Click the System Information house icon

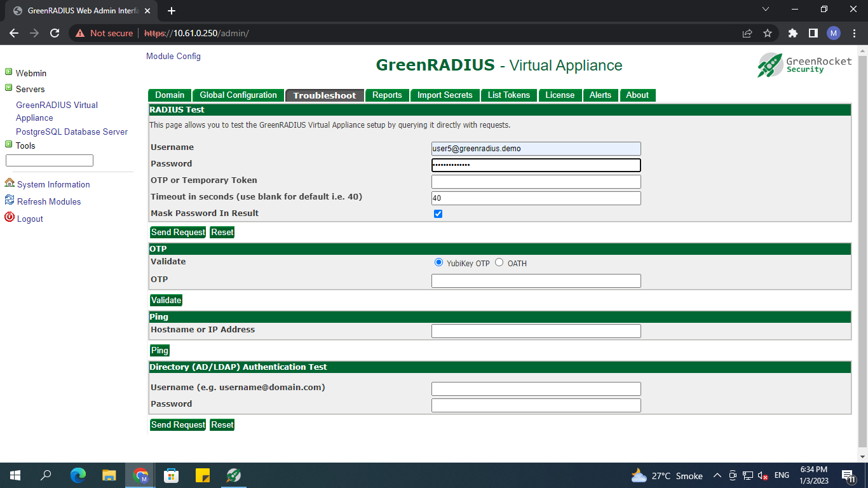[10, 183]
